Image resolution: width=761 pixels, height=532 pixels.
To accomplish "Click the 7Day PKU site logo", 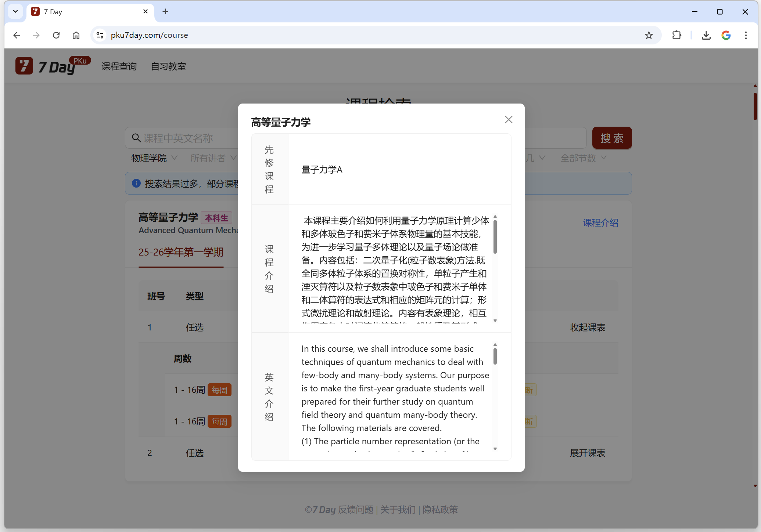I will (51, 66).
